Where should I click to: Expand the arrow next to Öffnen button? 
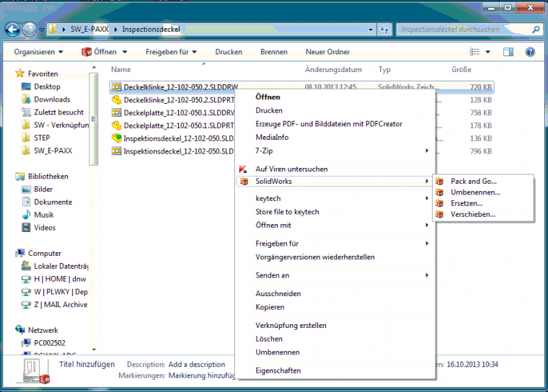click(125, 52)
